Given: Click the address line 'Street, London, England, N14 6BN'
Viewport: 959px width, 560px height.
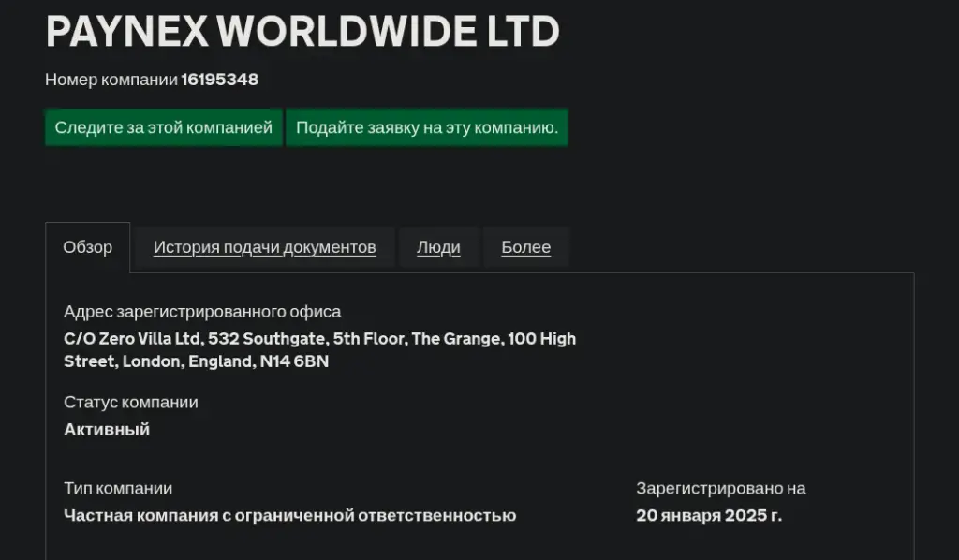Looking at the screenshot, I should click(x=197, y=361).
